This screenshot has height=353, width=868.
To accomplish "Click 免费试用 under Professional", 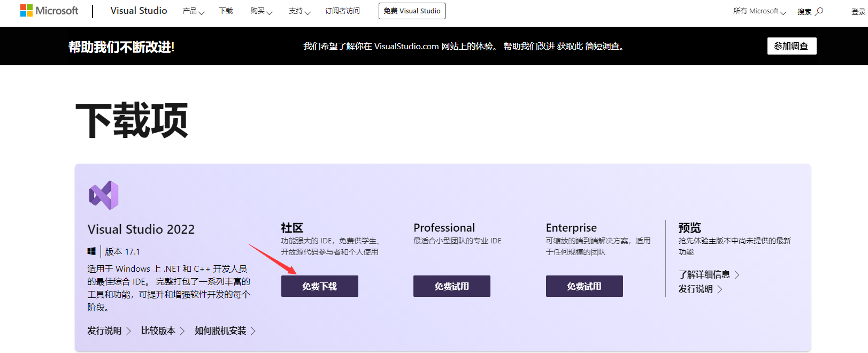I will pyautogui.click(x=452, y=286).
